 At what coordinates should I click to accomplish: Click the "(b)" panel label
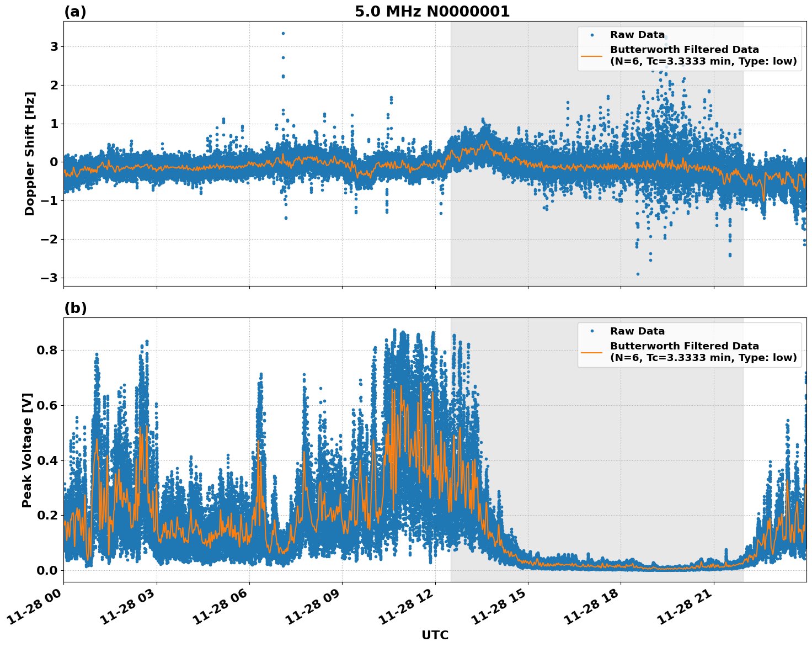pos(75,308)
